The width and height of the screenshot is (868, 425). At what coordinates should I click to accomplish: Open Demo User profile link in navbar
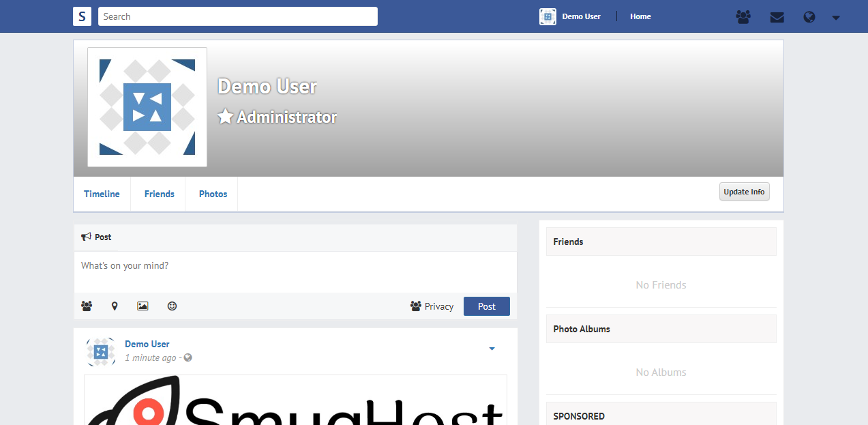point(581,16)
